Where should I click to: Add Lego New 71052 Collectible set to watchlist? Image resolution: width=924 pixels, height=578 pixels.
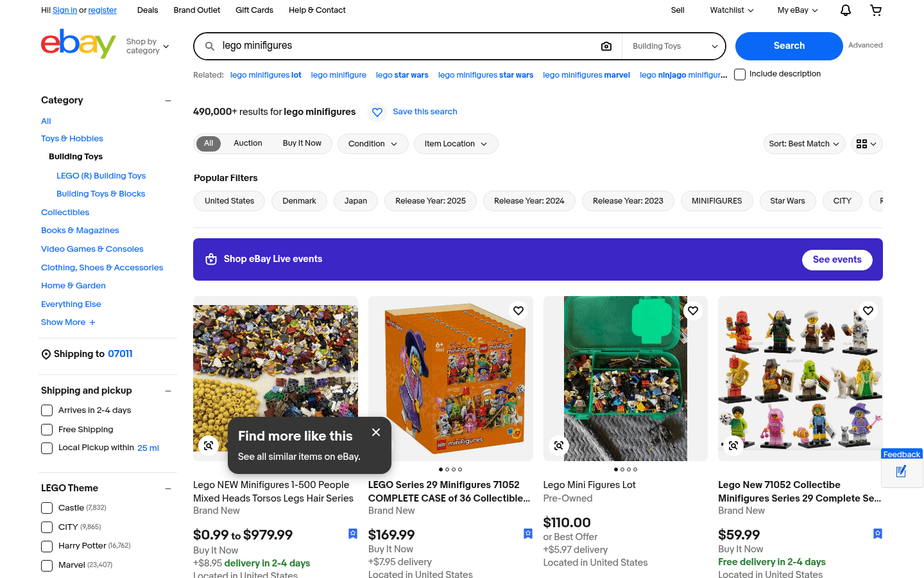(868, 311)
